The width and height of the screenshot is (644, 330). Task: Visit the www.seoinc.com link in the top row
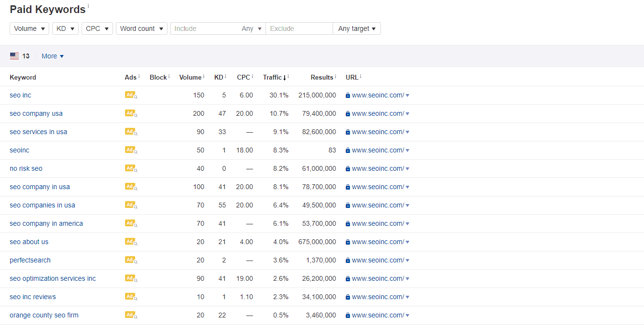click(x=377, y=95)
